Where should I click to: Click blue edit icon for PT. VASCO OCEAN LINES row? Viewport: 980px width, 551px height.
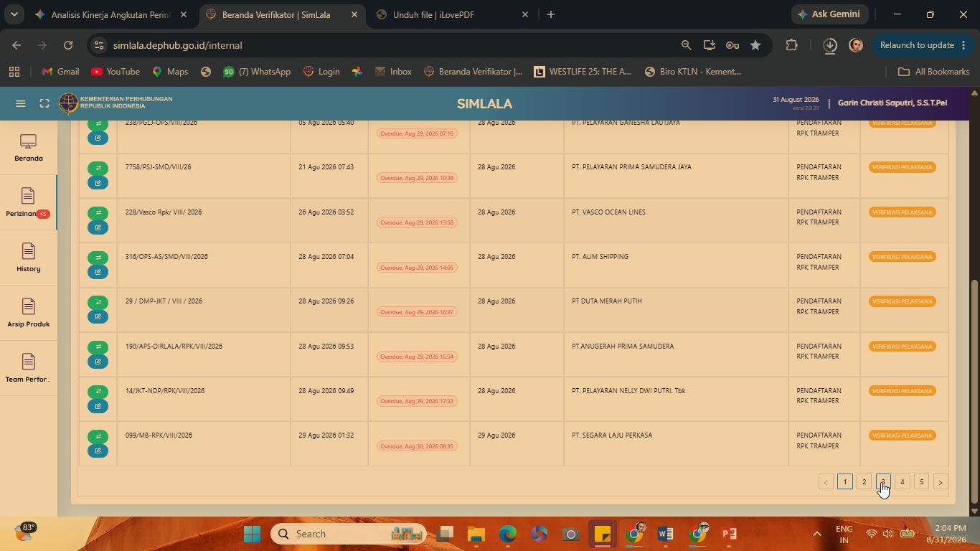[98, 227]
